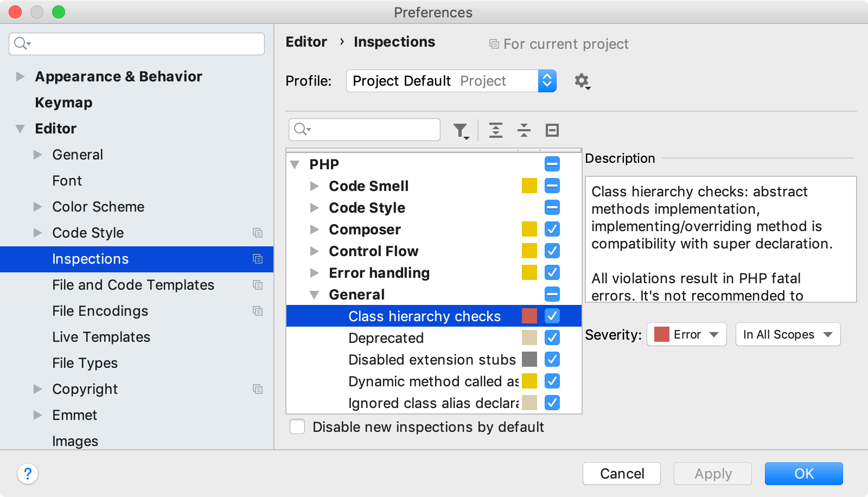Click the collapse all inspections icon
The image size is (868, 497).
(524, 130)
